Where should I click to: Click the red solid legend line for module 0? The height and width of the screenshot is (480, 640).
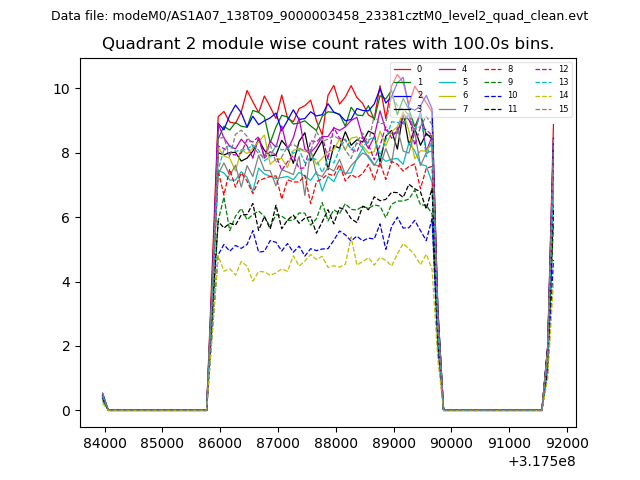(403, 69)
